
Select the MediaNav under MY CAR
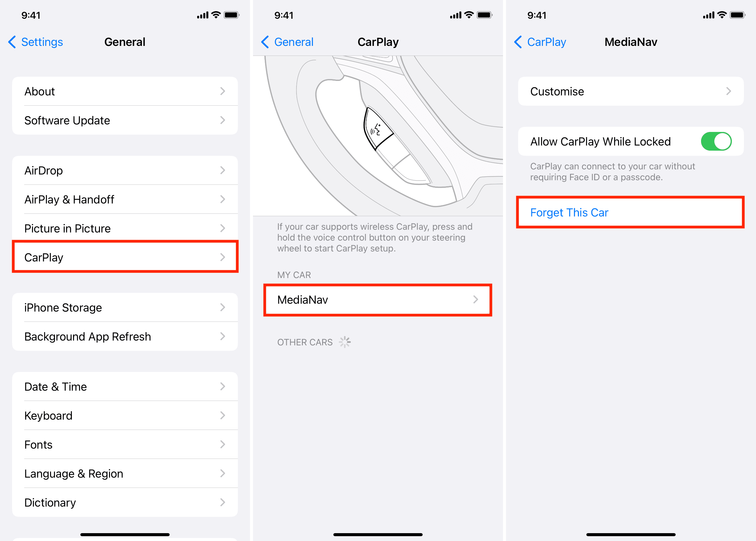tap(378, 300)
